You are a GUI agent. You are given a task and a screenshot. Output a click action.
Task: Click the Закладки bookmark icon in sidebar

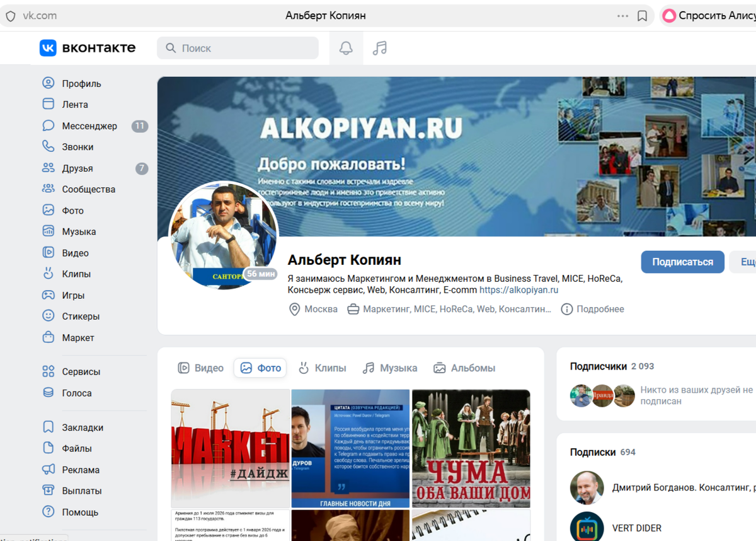pyautogui.click(x=49, y=428)
